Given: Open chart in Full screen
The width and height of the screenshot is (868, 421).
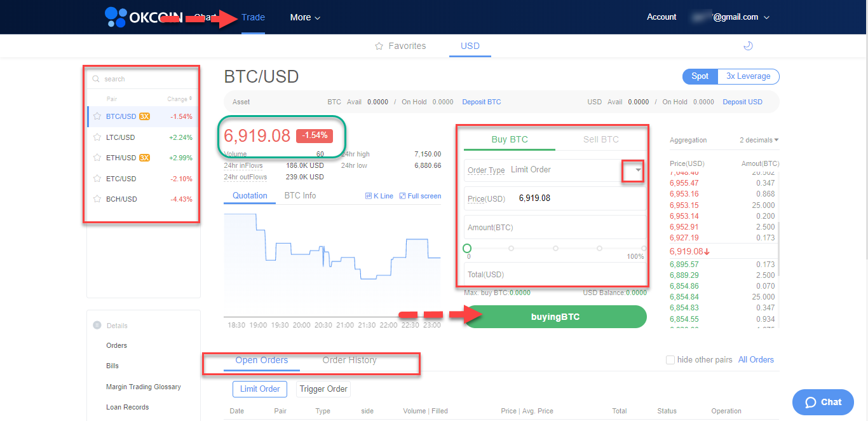Looking at the screenshot, I should [420, 196].
